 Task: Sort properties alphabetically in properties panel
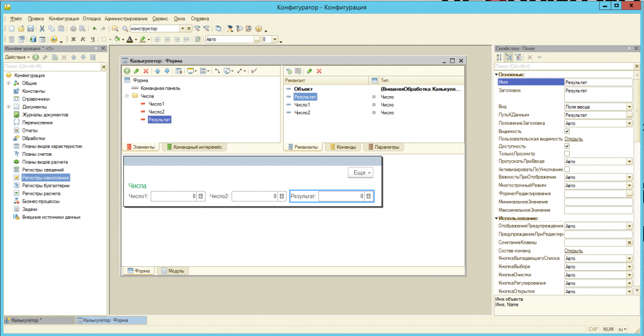[x=499, y=57]
